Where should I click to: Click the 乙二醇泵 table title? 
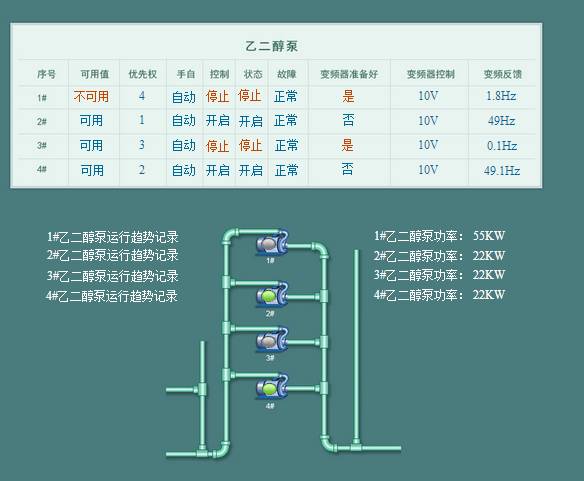pyautogui.click(x=272, y=46)
